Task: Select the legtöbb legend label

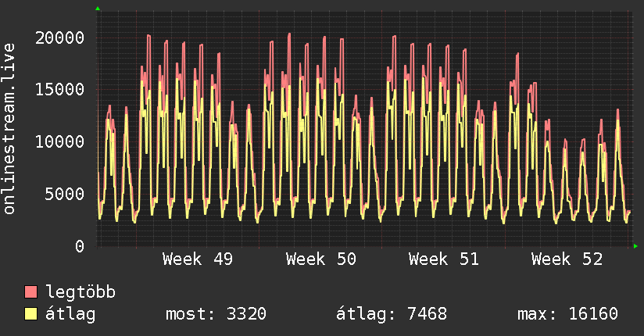Action: pos(80,292)
